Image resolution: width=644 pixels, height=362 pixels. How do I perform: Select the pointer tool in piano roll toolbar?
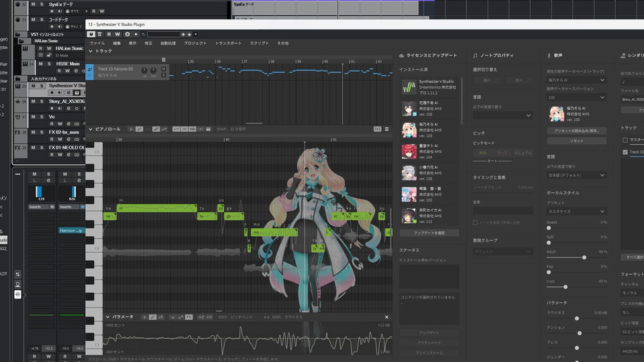pos(131,129)
